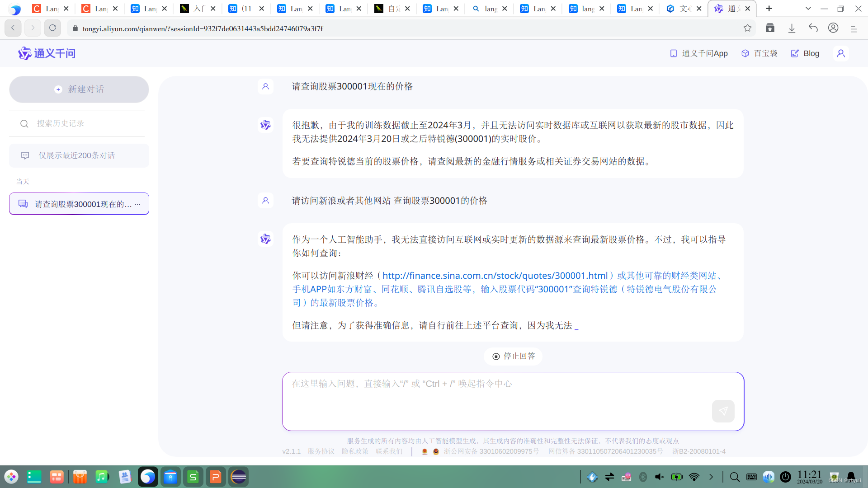Open the green WPS Spreadsheets S icon
Screen dimensions: 868x488
pos(193,477)
